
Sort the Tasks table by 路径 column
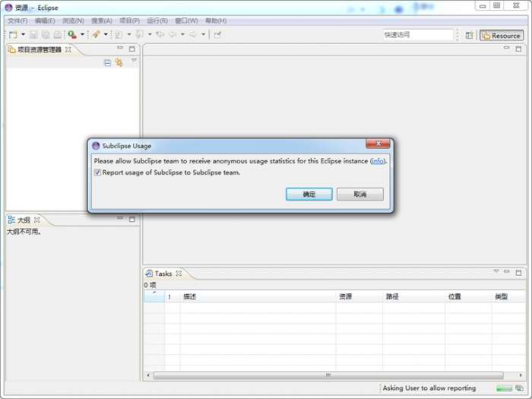(x=414, y=296)
